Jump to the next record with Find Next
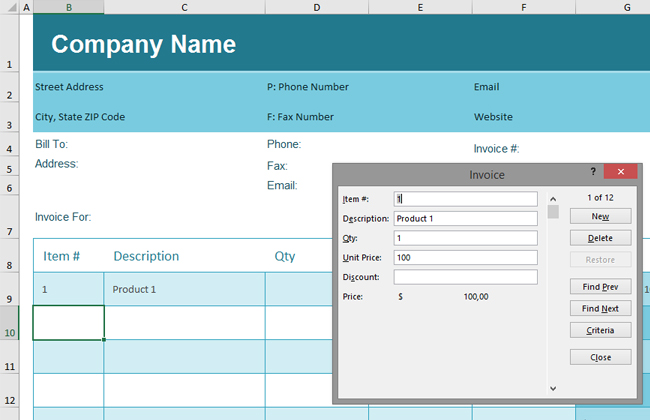This screenshot has width=650, height=420. 600,309
